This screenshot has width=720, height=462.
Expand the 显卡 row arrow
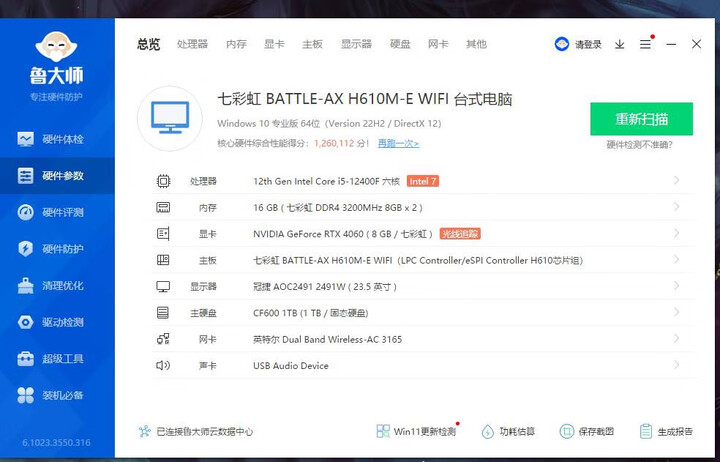pyautogui.click(x=677, y=234)
